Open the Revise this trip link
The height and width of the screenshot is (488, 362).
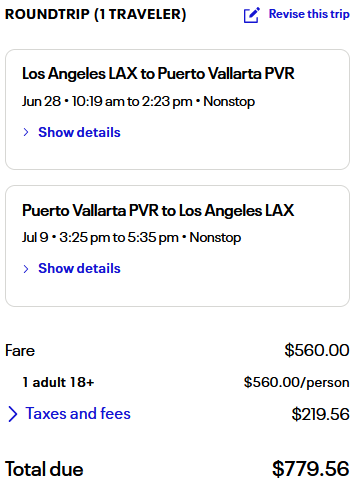[x=309, y=14]
